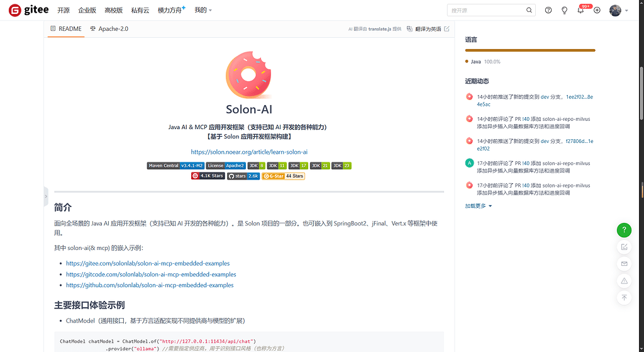Click the Java language color dot

[467, 61]
